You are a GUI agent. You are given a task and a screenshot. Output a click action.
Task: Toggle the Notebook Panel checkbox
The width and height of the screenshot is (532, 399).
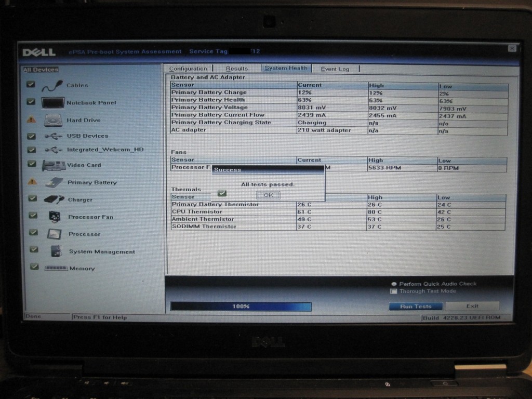[x=31, y=101]
